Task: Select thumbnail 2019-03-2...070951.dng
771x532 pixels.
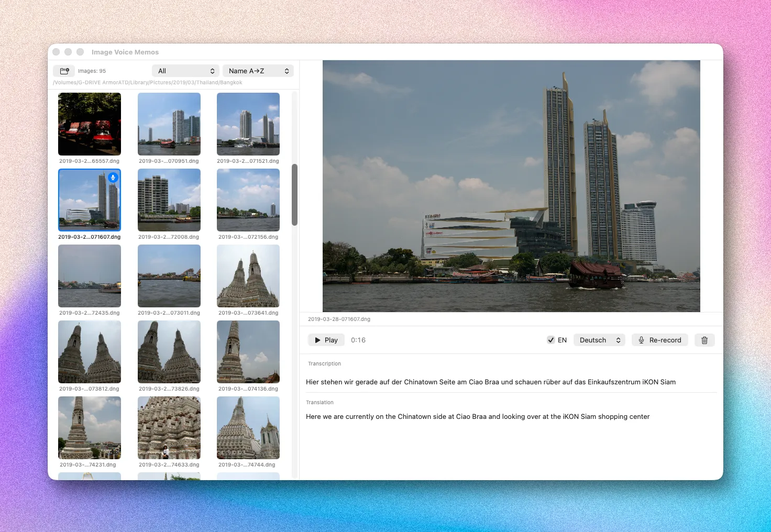Action: pyautogui.click(x=169, y=124)
